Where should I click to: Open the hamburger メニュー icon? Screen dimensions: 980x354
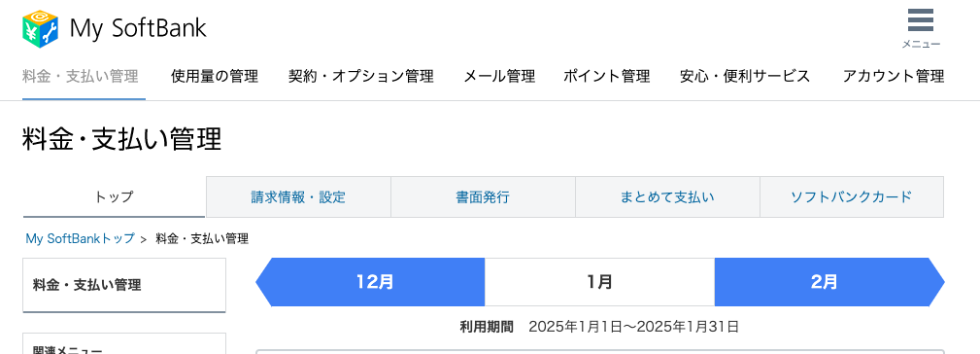pyautogui.click(x=921, y=28)
